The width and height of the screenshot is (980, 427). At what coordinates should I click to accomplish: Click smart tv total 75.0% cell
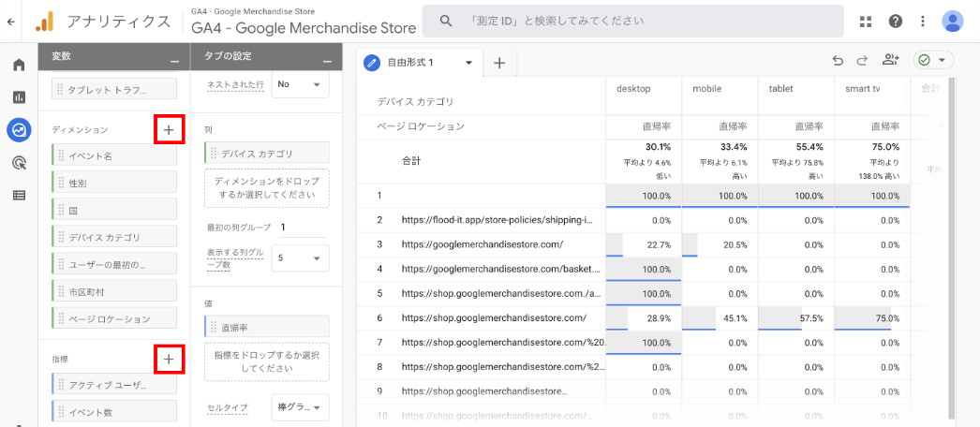coord(872,161)
